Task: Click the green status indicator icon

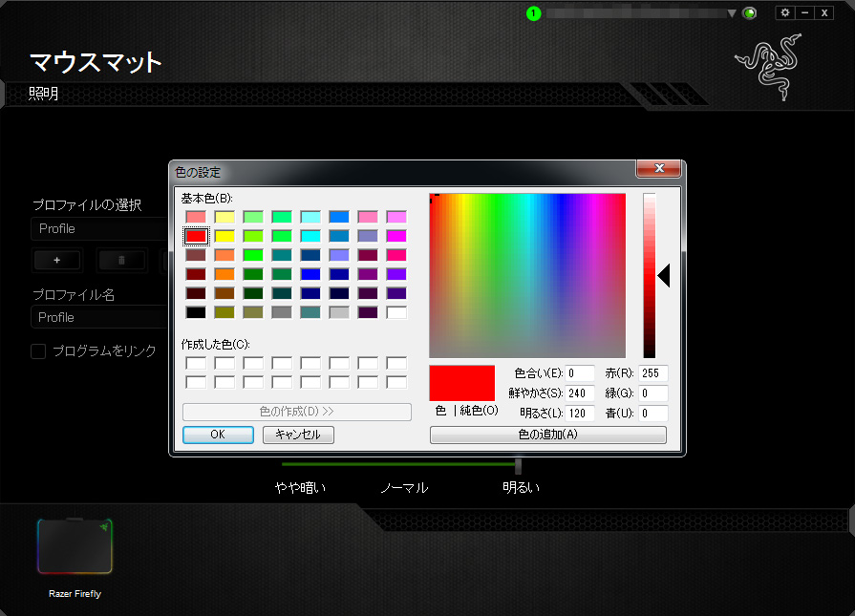Action: point(750,13)
